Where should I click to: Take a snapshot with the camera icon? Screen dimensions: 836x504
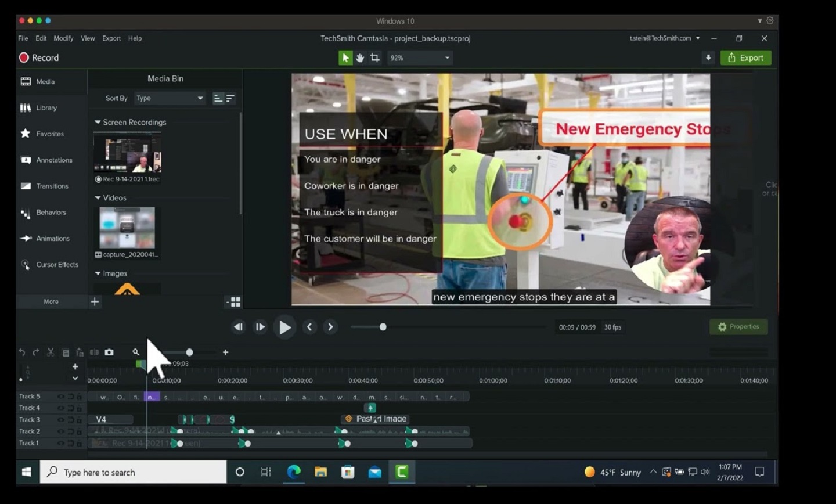[109, 352]
